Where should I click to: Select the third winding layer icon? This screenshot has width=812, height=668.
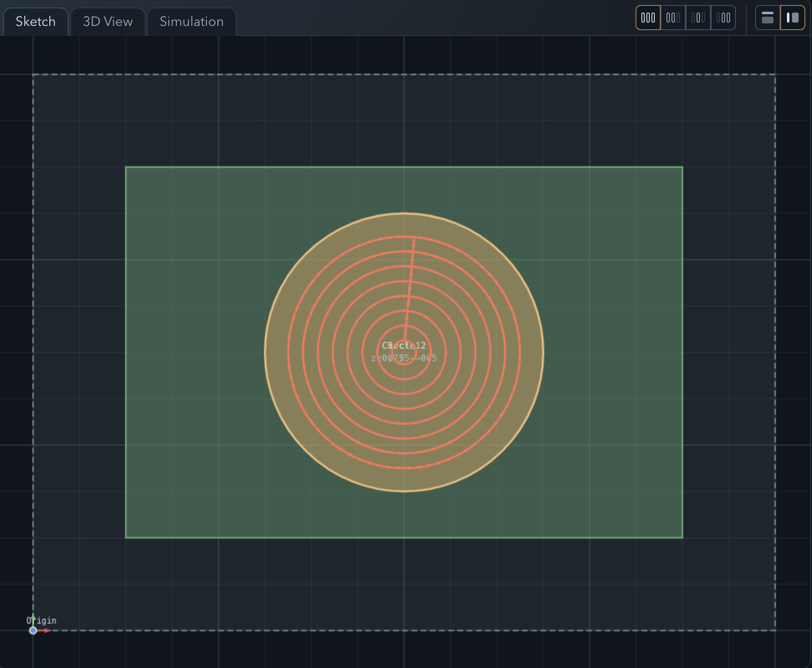tap(698, 18)
